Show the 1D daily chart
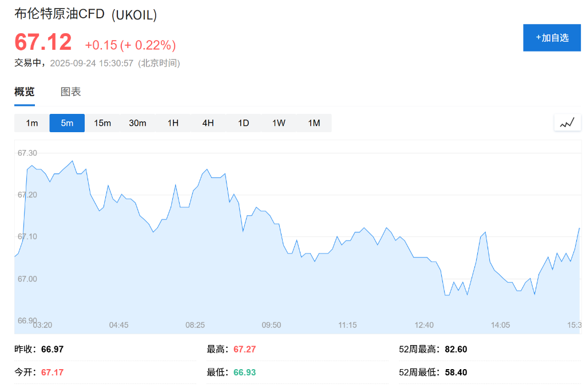This screenshot has height=392, width=586. 243,123
